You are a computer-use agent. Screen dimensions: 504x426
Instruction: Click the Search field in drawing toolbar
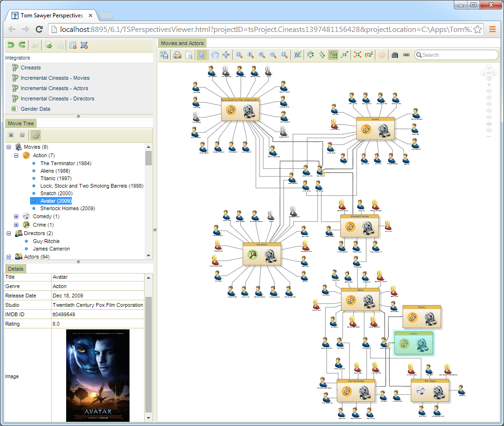[457, 55]
